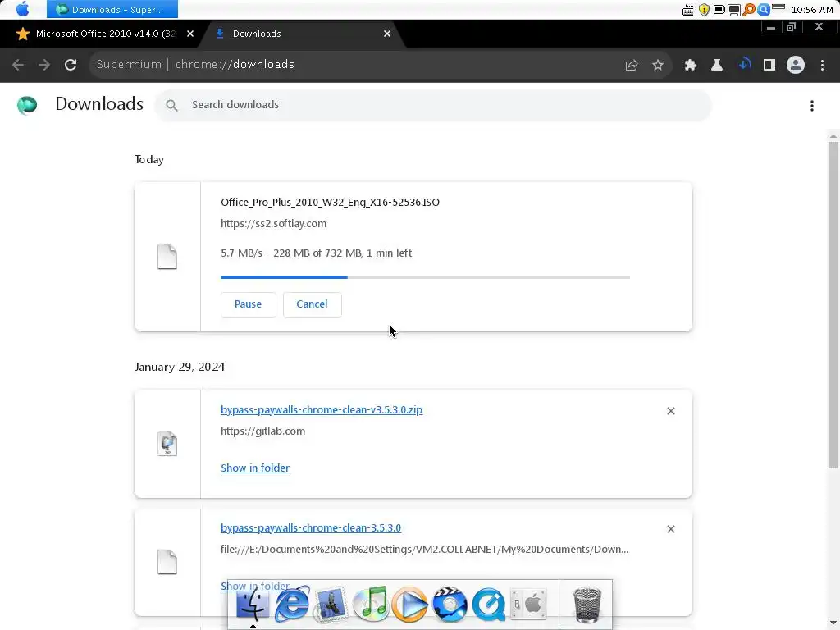Remove bypass-paywalls zip from the list
The height and width of the screenshot is (630, 840).
click(x=671, y=411)
